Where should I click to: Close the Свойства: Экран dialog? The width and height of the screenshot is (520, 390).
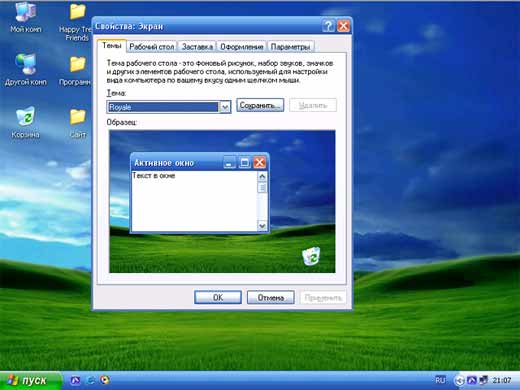343,26
